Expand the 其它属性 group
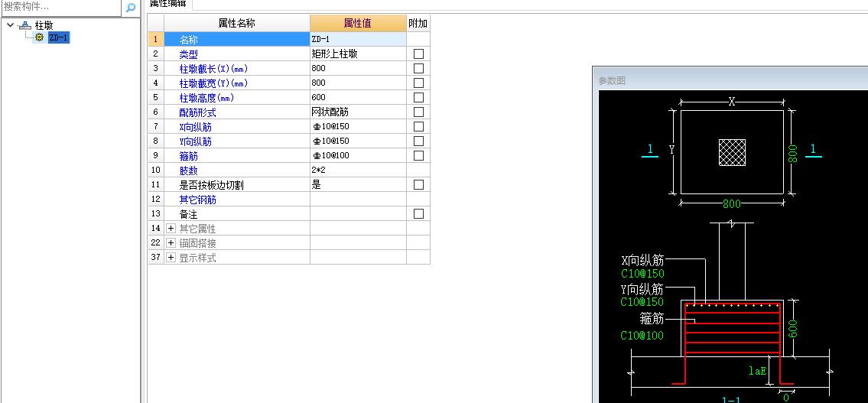Viewport: 868px width, 403px height. pos(171,229)
